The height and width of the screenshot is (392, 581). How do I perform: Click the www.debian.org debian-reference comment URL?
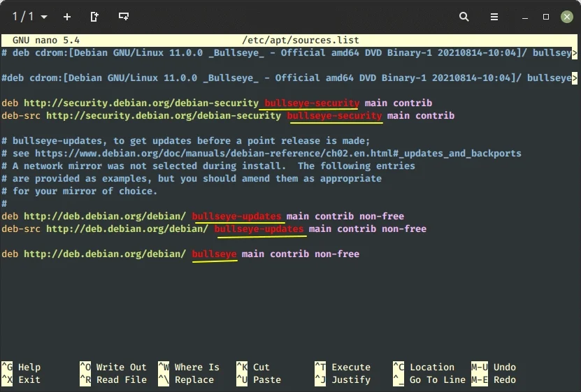[x=278, y=153]
